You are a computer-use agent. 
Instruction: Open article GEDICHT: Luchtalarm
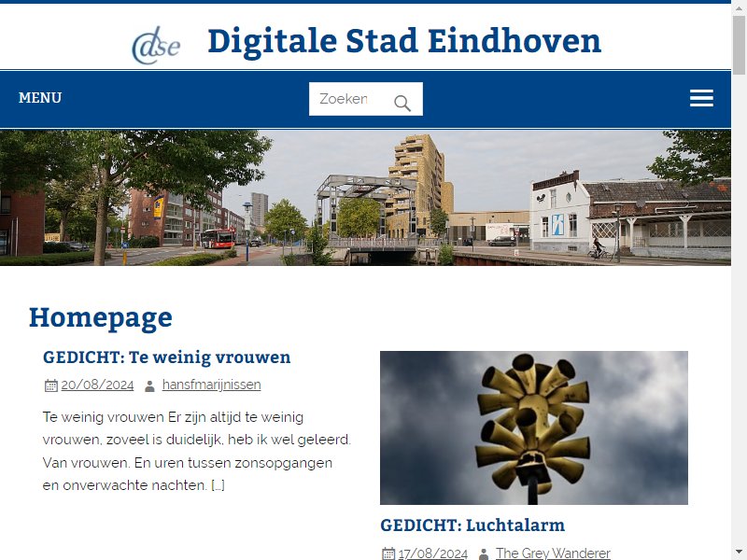(472, 525)
